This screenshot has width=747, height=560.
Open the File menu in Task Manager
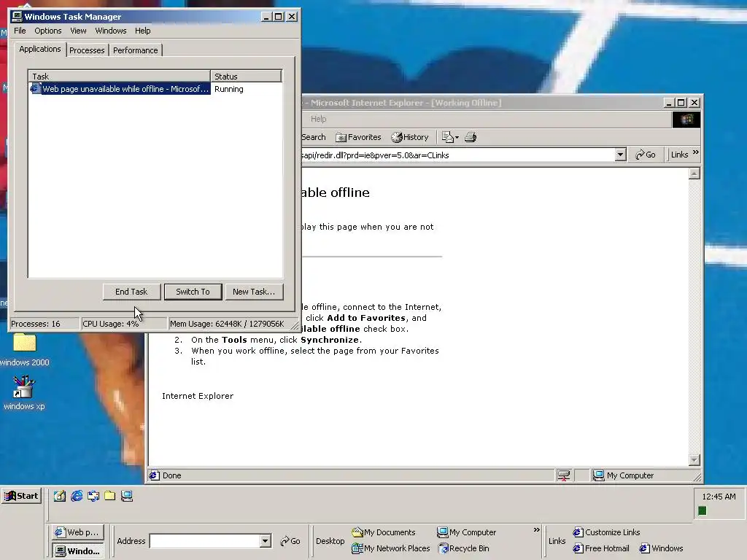point(20,31)
